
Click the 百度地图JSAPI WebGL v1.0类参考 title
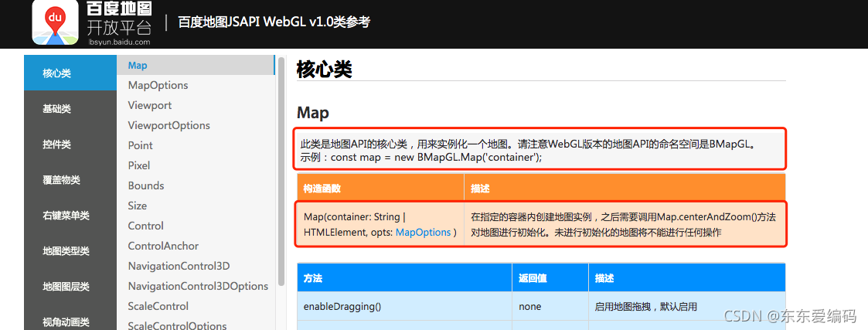274,22
